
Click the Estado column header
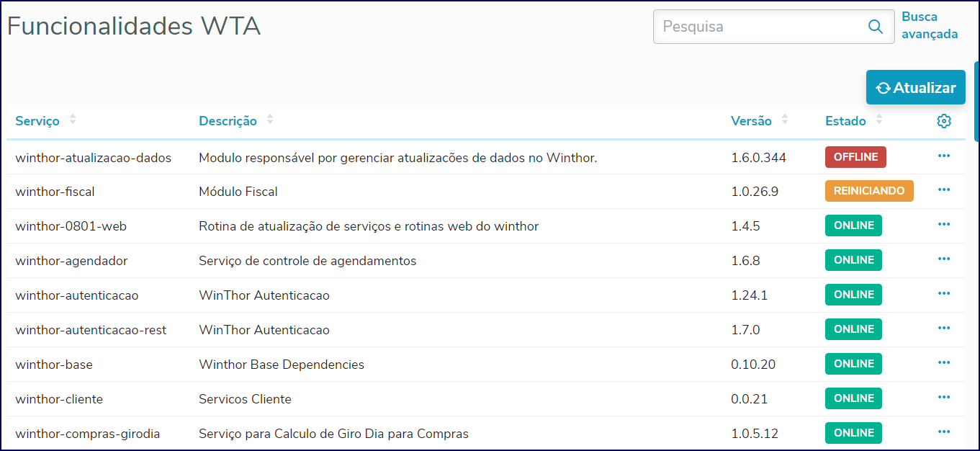tap(845, 121)
